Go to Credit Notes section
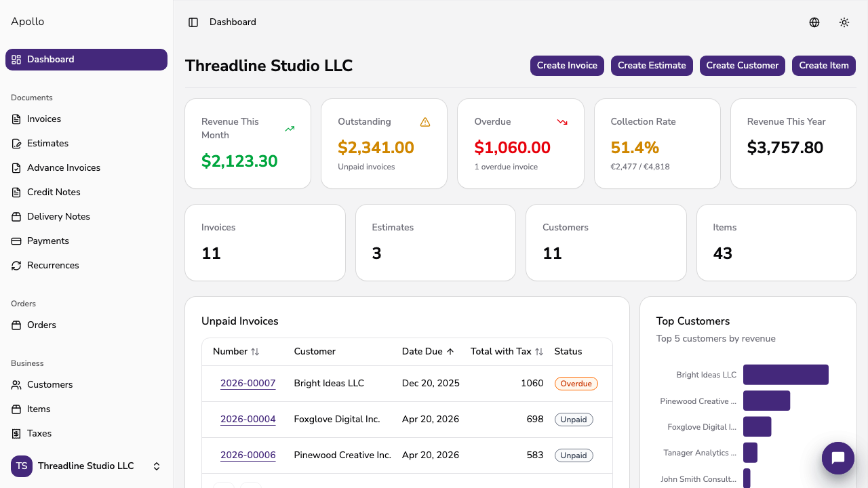868x488 pixels. click(54, 192)
